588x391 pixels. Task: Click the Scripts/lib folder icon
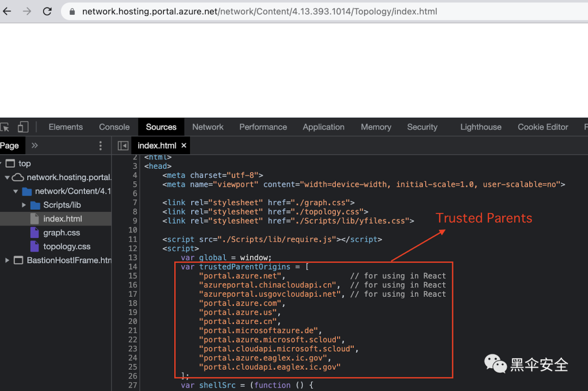[35, 205]
